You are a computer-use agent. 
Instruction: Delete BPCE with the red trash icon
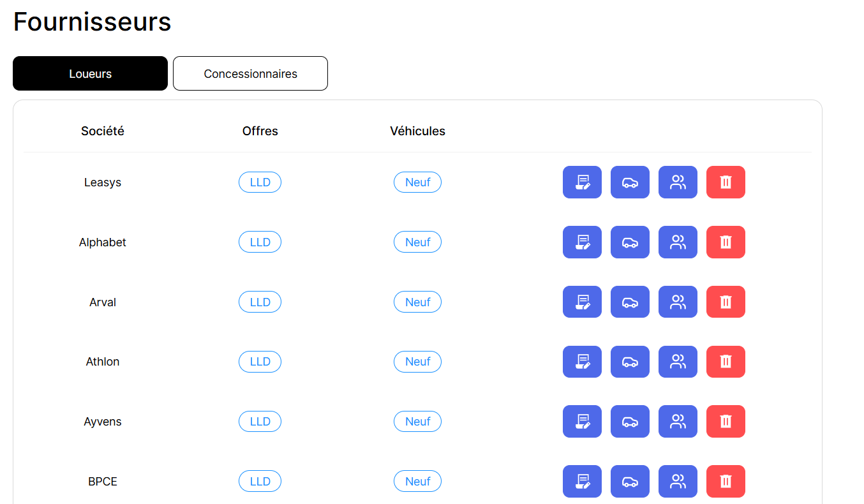point(726,482)
